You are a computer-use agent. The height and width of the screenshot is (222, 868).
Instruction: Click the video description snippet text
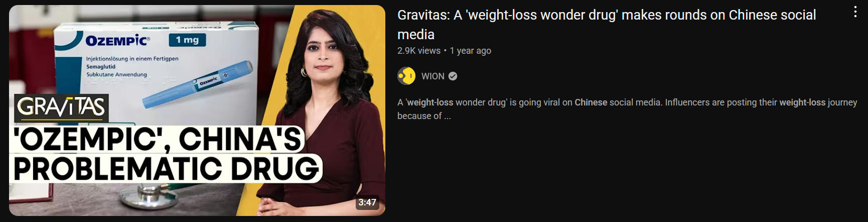click(627, 109)
